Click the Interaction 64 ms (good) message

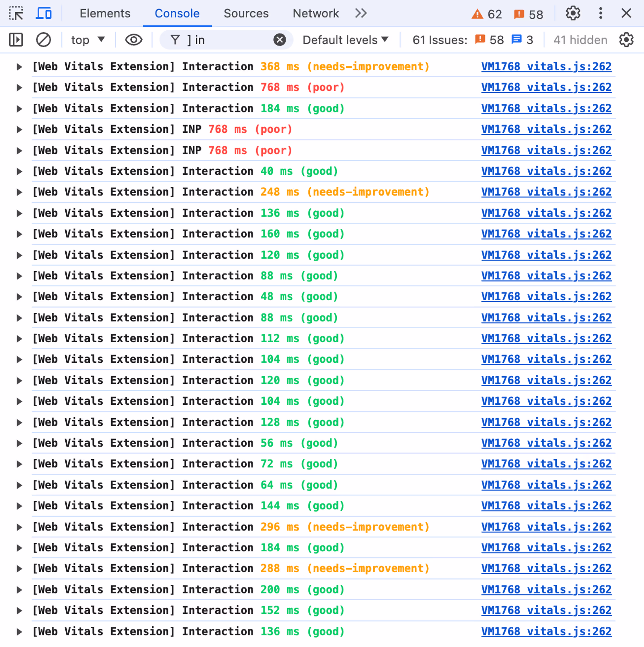point(185,485)
